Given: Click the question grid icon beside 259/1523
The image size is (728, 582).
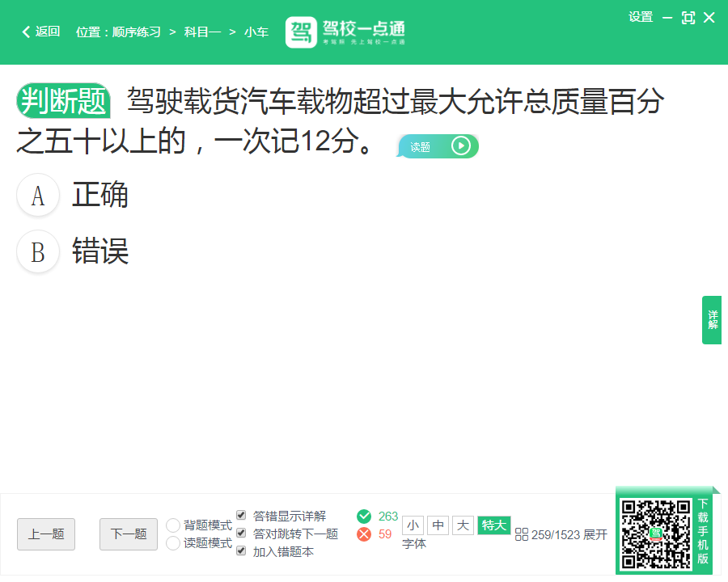Looking at the screenshot, I should [x=522, y=534].
